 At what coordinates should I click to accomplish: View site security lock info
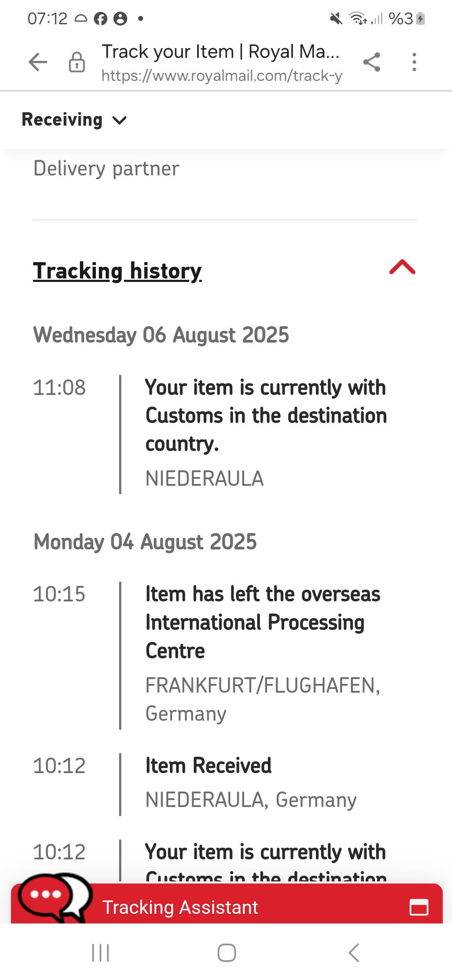[x=77, y=62]
